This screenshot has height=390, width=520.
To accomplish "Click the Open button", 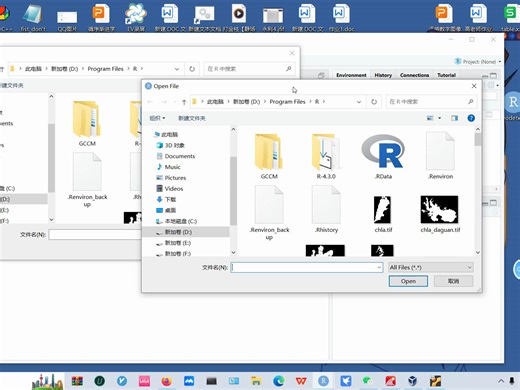I will (408, 281).
